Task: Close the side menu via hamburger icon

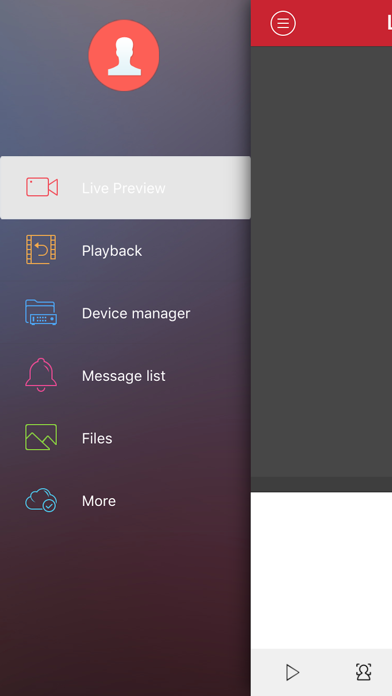Action: pos(283,23)
